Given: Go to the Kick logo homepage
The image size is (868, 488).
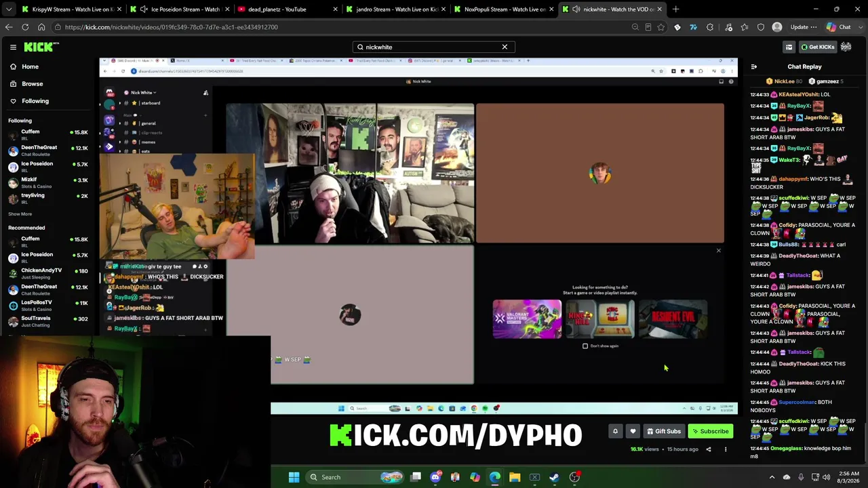Looking at the screenshot, I should pyautogui.click(x=41, y=47).
